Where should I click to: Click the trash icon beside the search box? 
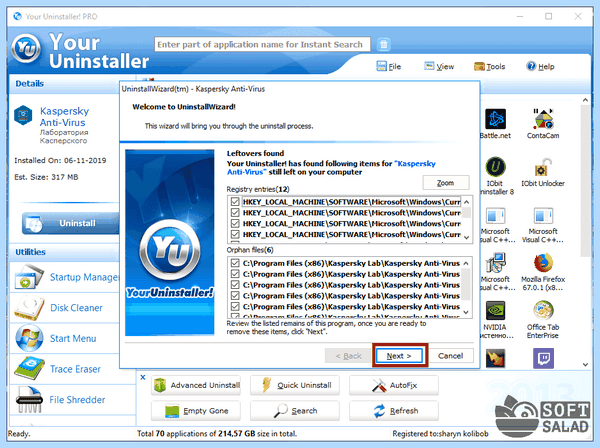pyautogui.click(x=383, y=44)
